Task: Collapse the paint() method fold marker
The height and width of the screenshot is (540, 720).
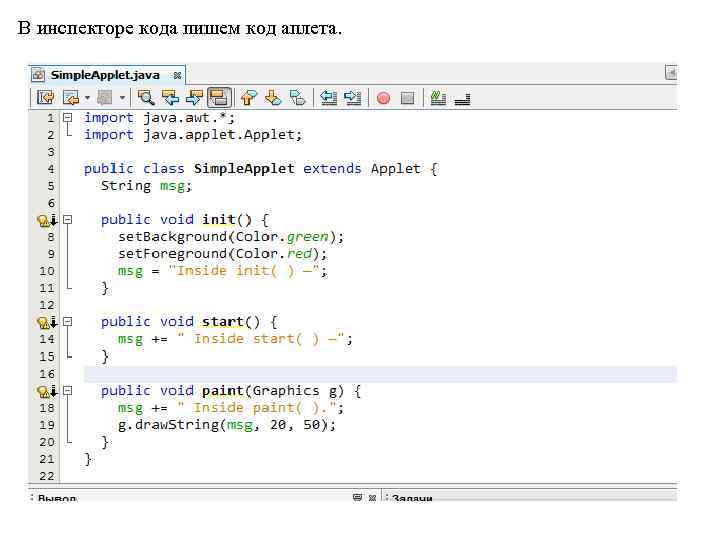Action: [67, 390]
